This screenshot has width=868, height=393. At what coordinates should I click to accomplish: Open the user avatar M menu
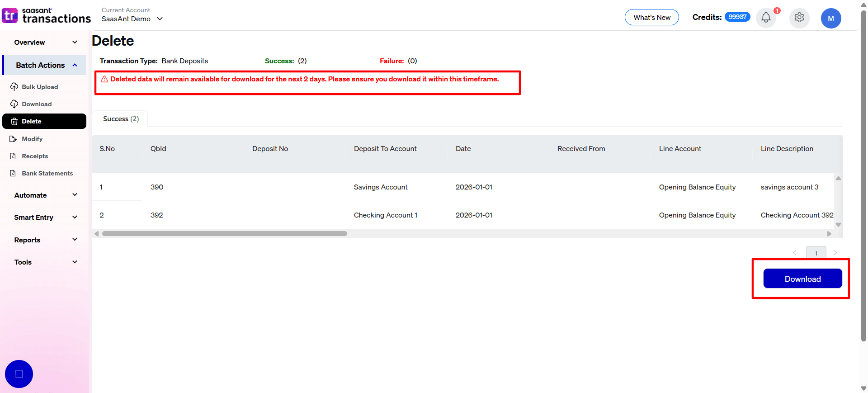831,19
